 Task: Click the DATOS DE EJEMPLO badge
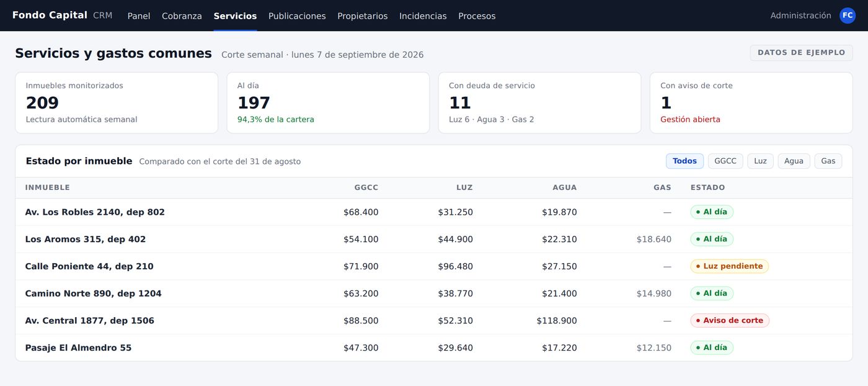point(801,53)
